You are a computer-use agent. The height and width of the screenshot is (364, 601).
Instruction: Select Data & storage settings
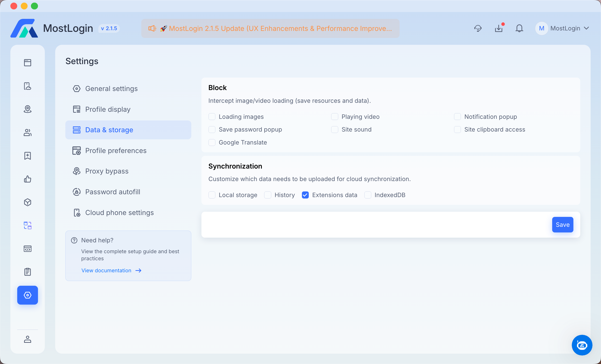[128, 130]
